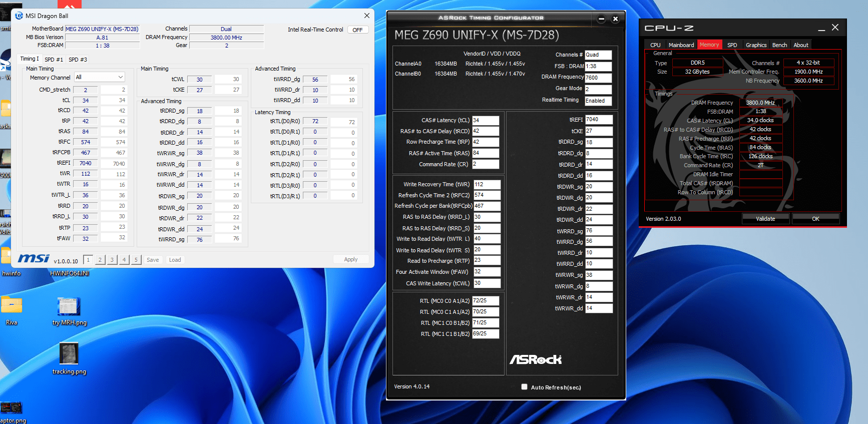Screen dimensions: 868x424
Task: Open the aptor.png desktop file
Action: click(x=12, y=412)
